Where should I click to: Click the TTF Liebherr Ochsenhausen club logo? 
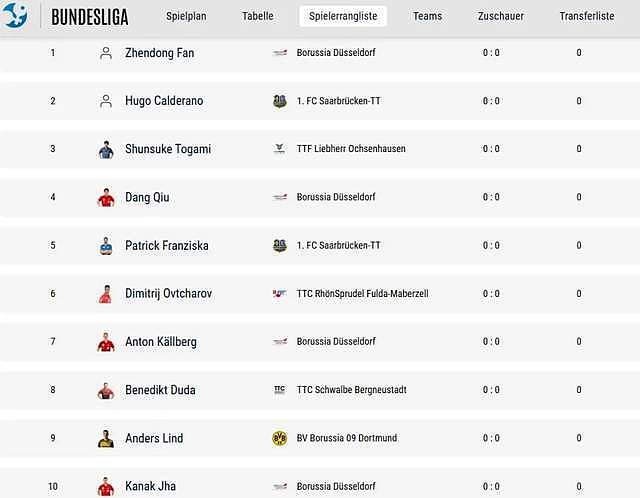[280, 149]
